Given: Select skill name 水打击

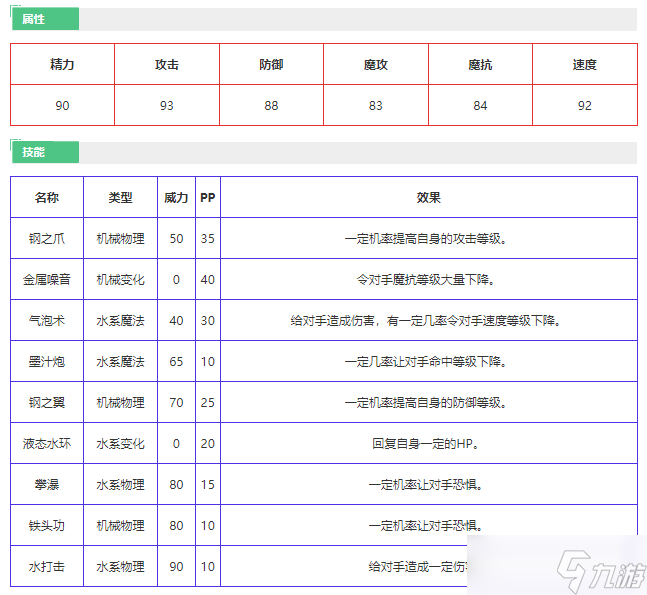Looking at the screenshot, I should (47, 567).
